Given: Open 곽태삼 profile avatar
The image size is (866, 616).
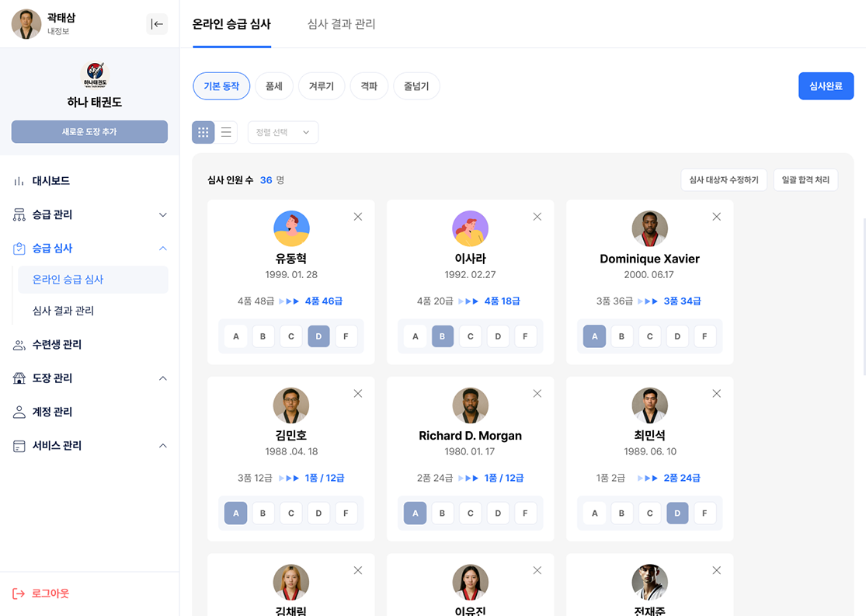Looking at the screenshot, I should (x=26, y=24).
